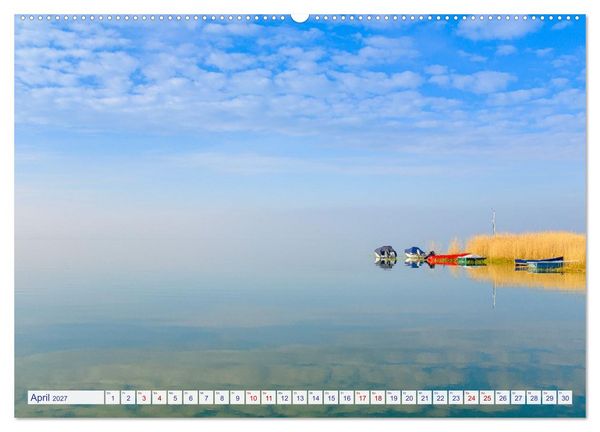The image size is (600, 432).
Task: Select day 13 in the calendar strip
Action: point(300,397)
